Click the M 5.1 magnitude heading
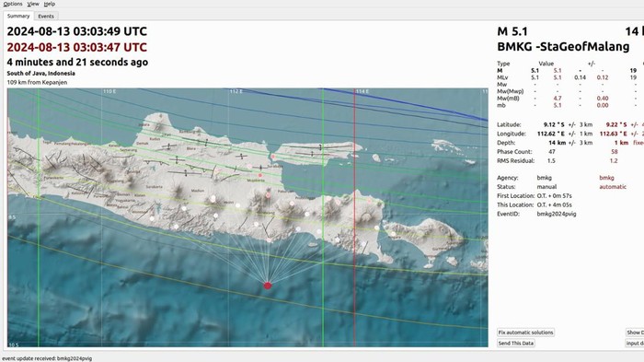Image resolution: width=644 pixels, height=362 pixels. point(512,31)
